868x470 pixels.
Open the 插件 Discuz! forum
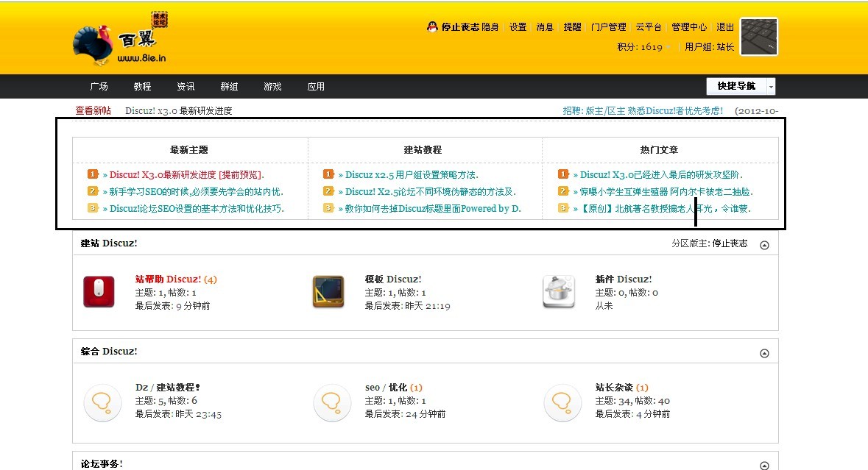(x=624, y=279)
